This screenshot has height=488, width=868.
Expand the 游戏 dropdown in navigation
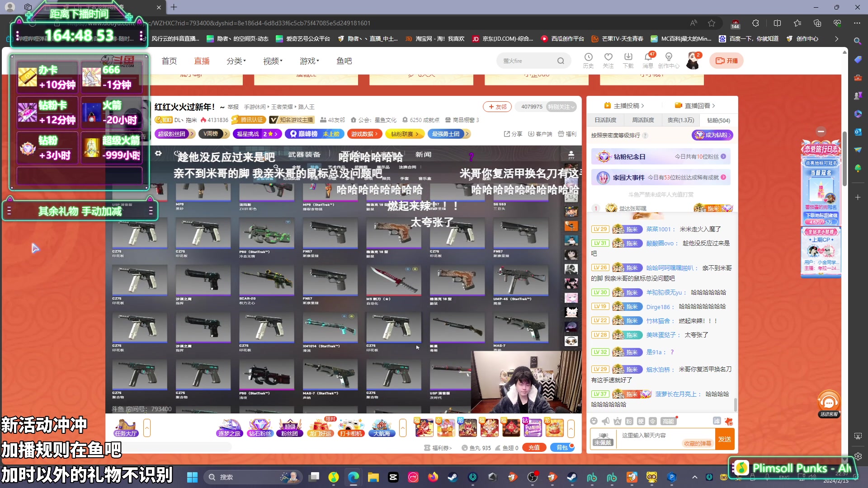coord(309,61)
